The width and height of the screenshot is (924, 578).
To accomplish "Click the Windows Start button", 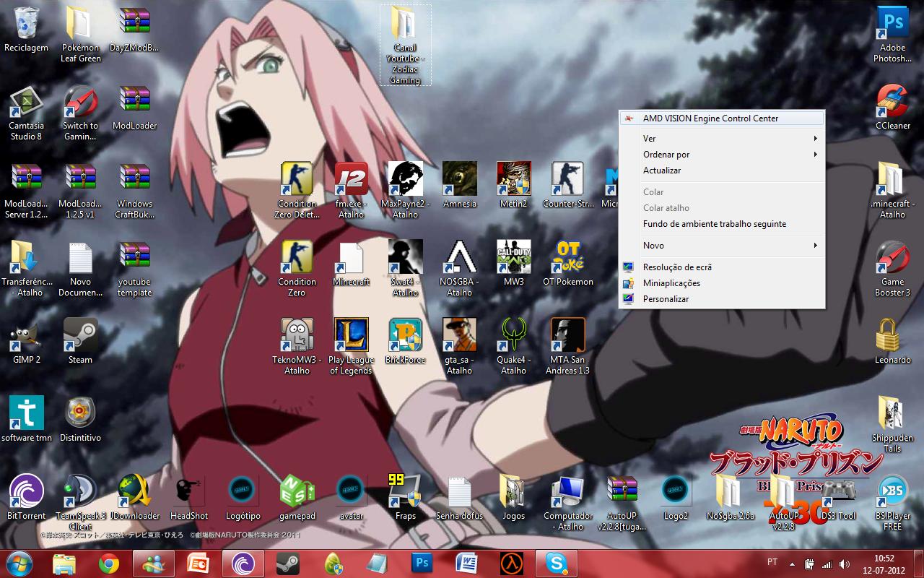I will [19, 564].
